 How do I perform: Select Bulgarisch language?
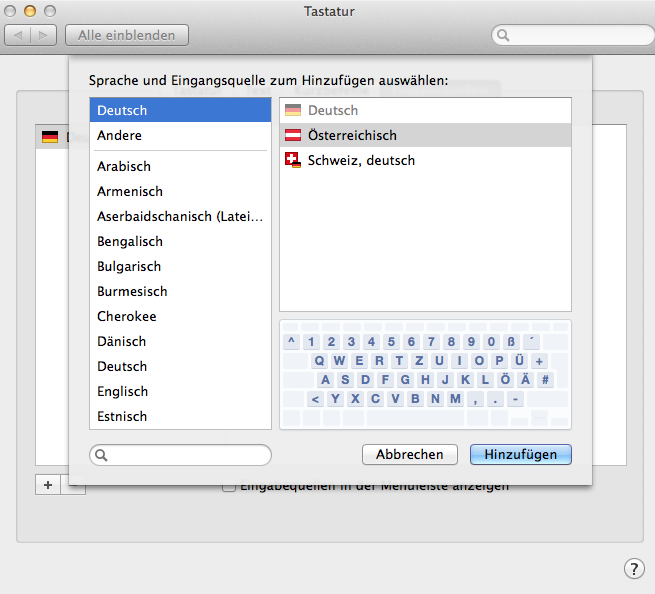tap(180, 267)
